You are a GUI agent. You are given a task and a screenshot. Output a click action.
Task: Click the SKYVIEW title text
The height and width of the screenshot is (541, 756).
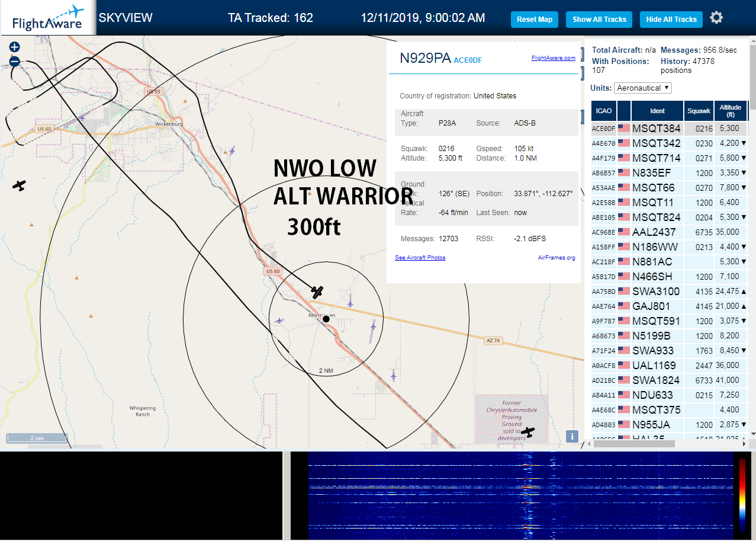(126, 18)
